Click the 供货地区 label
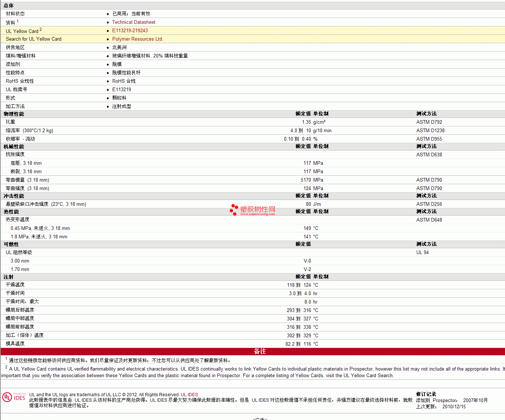Viewport: 505px width, 420px height. pyautogui.click(x=15, y=48)
